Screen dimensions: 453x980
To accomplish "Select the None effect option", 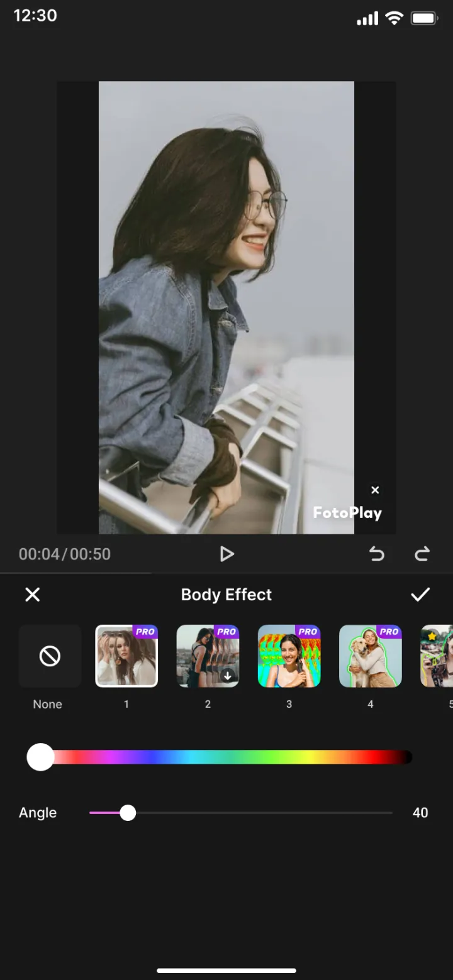I will [x=50, y=656].
